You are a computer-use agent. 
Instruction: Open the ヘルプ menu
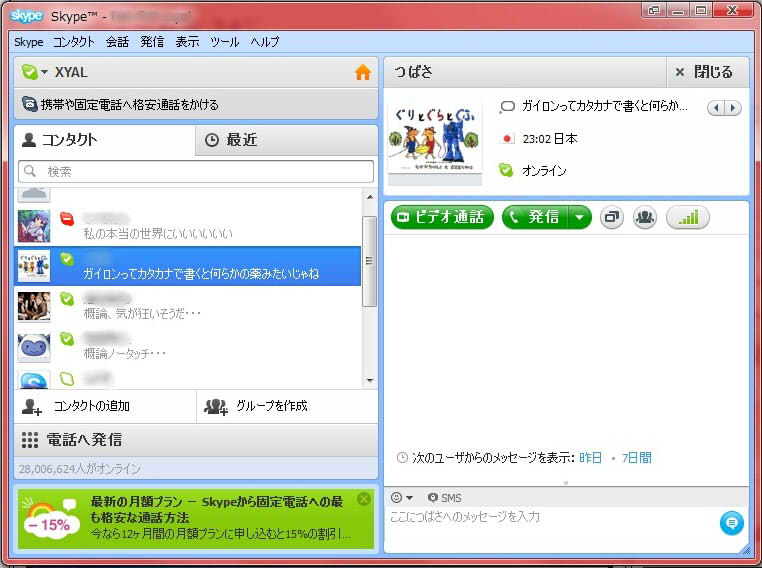(265, 42)
